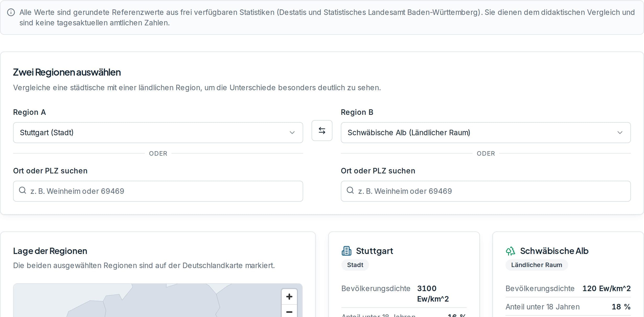Click Bevölkerungsdichte row in Schwäbische Alb card
644x317 pixels.
pyautogui.click(x=568, y=288)
